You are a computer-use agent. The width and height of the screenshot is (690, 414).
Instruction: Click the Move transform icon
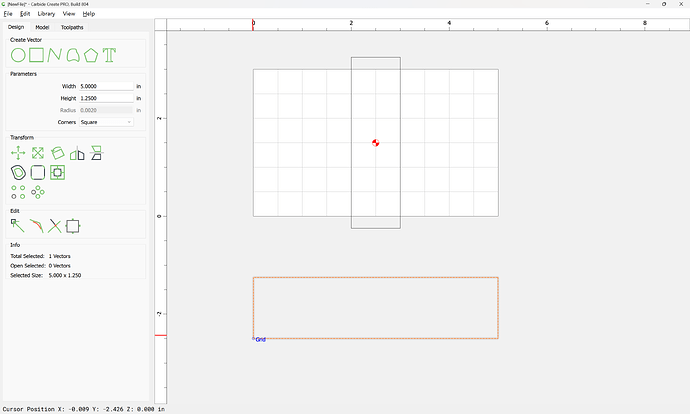coord(18,153)
